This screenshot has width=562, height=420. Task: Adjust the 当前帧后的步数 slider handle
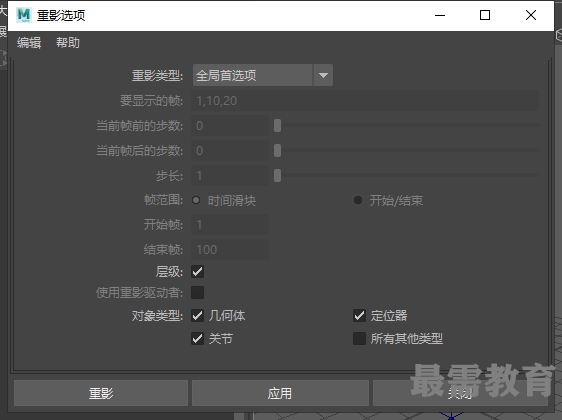coord(277,151)
